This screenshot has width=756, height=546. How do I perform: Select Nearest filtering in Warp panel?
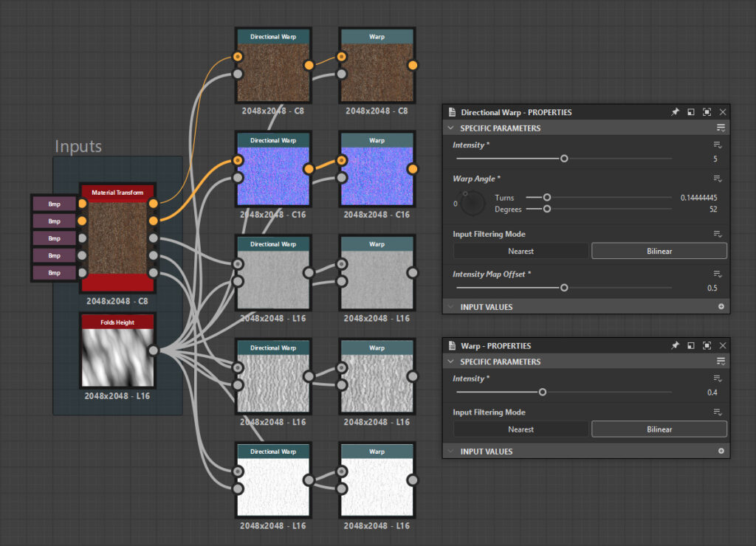[520, 429]
